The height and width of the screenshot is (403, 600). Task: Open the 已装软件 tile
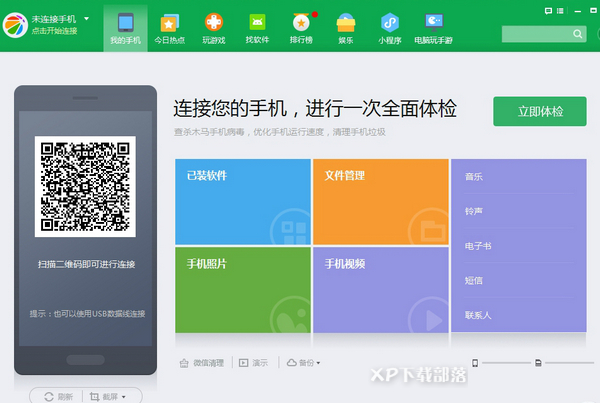coord(243,202)
